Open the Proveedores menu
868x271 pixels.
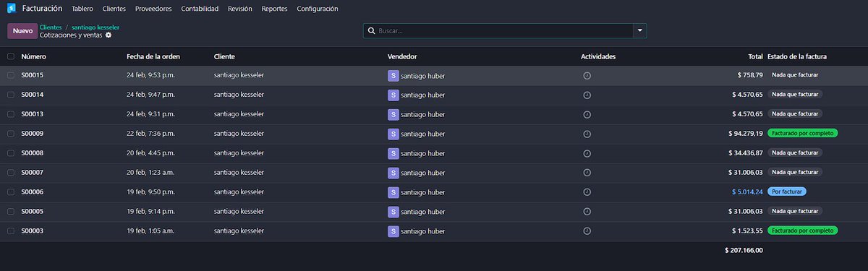click(x=153, y=9)
